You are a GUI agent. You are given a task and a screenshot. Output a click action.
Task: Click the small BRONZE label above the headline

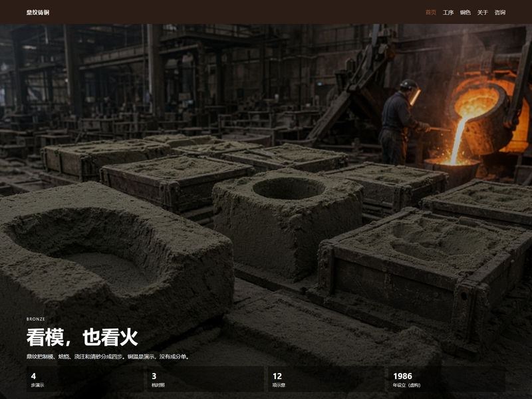coord(36,319)
